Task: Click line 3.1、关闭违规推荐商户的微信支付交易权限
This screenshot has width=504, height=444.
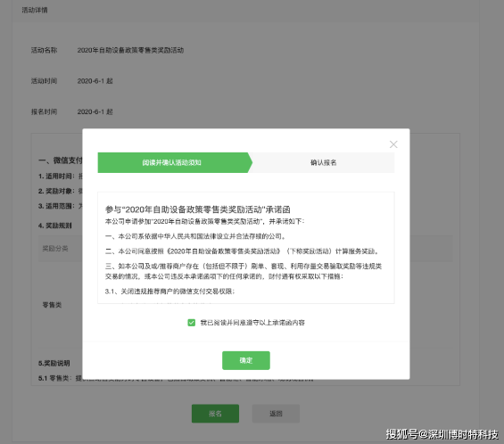Action: [x=169, y=292]
